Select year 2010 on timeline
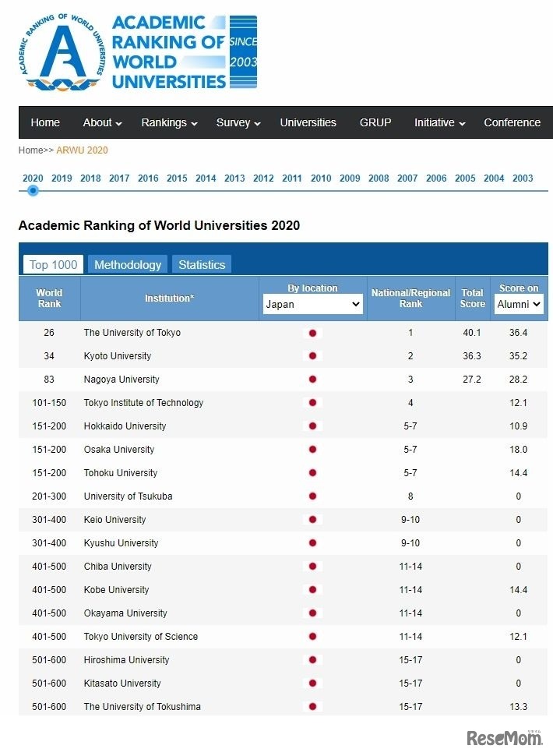 [321, 178]
